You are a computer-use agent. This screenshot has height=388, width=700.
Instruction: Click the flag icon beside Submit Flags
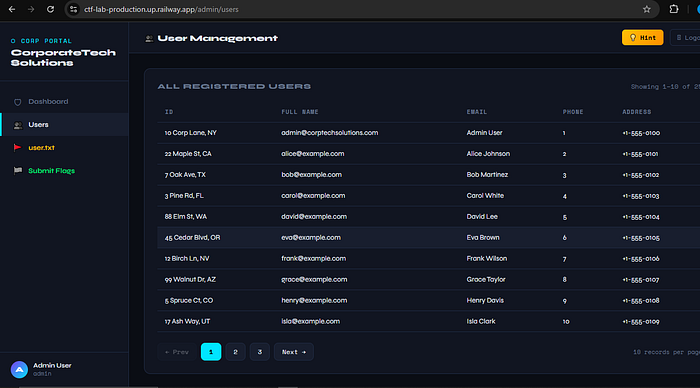(x=18, y=171)
